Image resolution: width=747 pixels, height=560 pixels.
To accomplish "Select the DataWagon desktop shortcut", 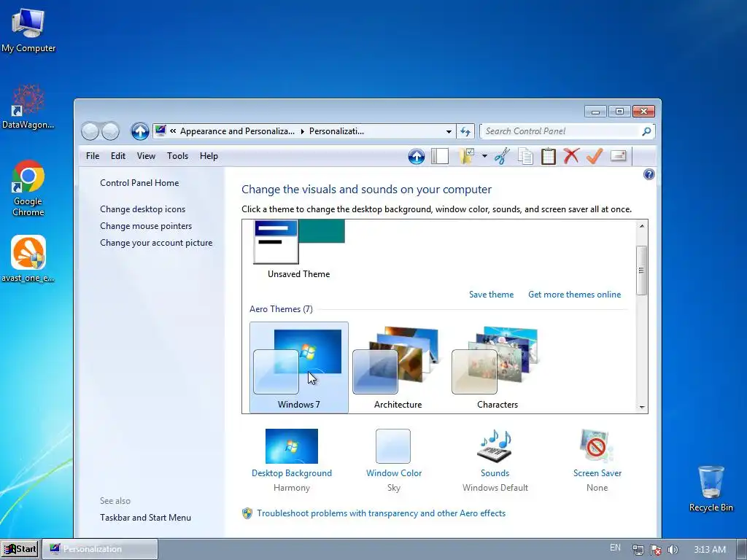I will coord(28,106).
